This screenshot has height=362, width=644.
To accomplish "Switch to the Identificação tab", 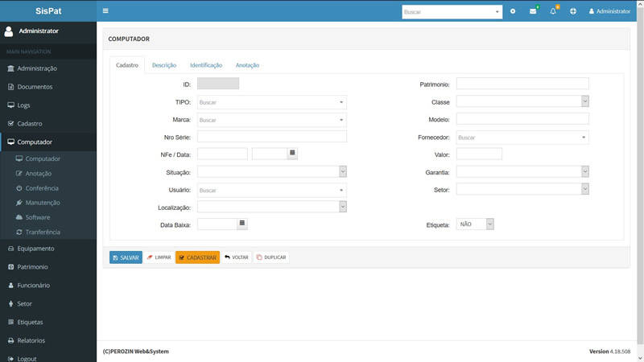I will 206,65.
